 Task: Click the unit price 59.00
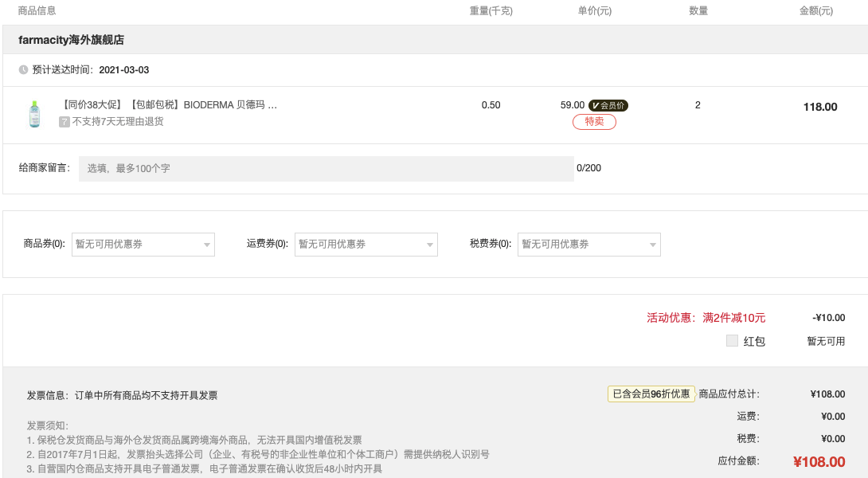pyautogui.click(x=573, y=104)
